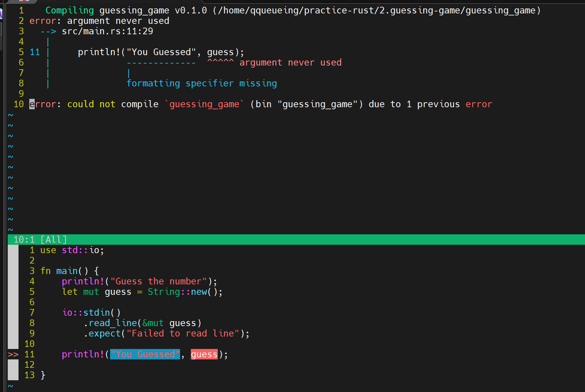The width and height of the screenshot is (585, 392).
Task: Click 'fn main()' declaration
Action: 64,271
